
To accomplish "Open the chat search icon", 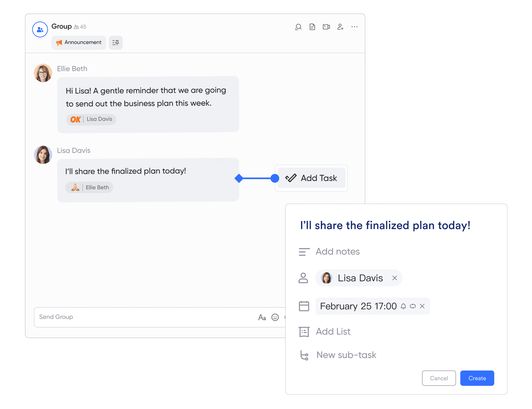I will click(x=298, y=27).
